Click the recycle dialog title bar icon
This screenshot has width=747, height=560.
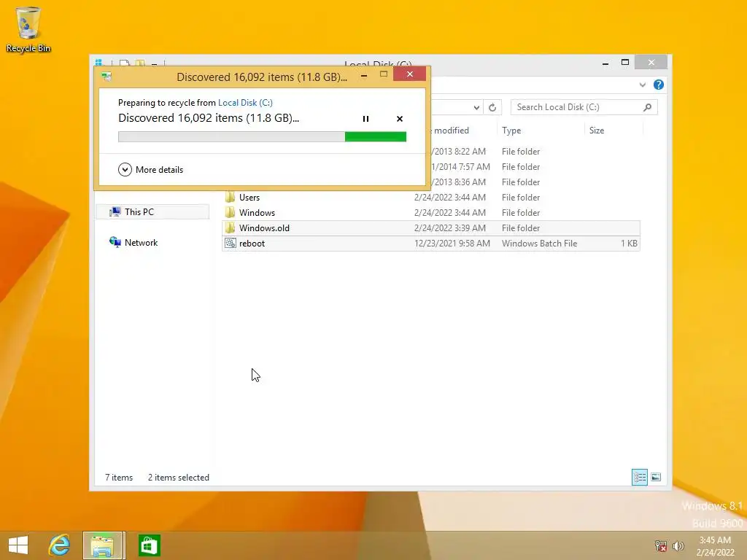tap(107, 77)
